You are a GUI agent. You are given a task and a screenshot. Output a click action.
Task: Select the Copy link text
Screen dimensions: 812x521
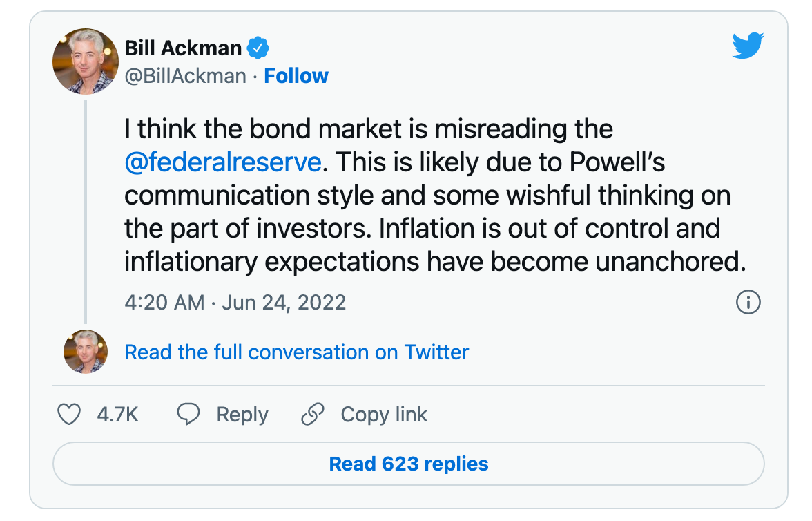[x=384, y=415]
